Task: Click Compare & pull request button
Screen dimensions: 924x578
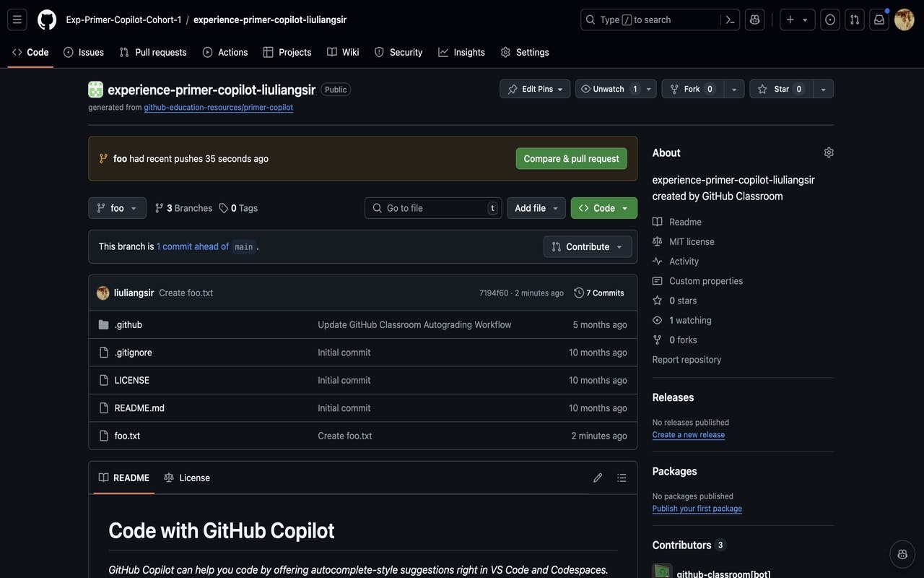Action: pos(572,159)
